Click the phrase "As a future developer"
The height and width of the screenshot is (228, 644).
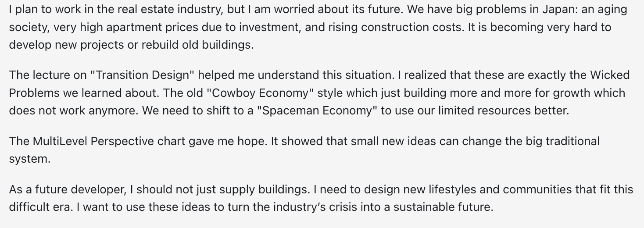(x=67, y=189)
